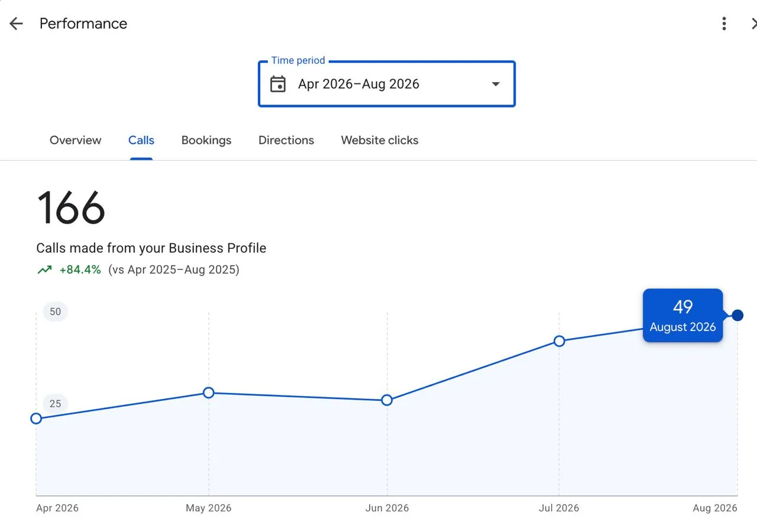Click the highlighted August 2026 data point
The width and height of the screenshot is (757, 532).
click(x=737, y=315)
